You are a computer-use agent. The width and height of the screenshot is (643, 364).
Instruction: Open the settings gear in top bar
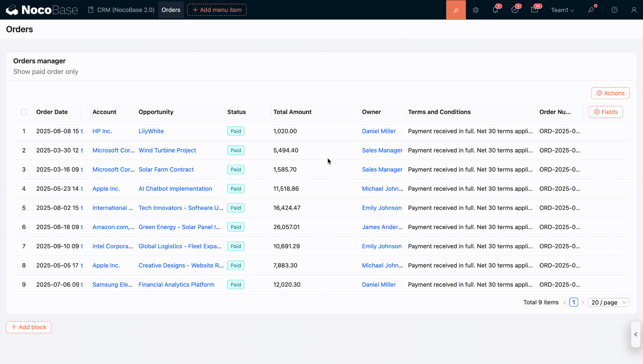pos(475,10)
